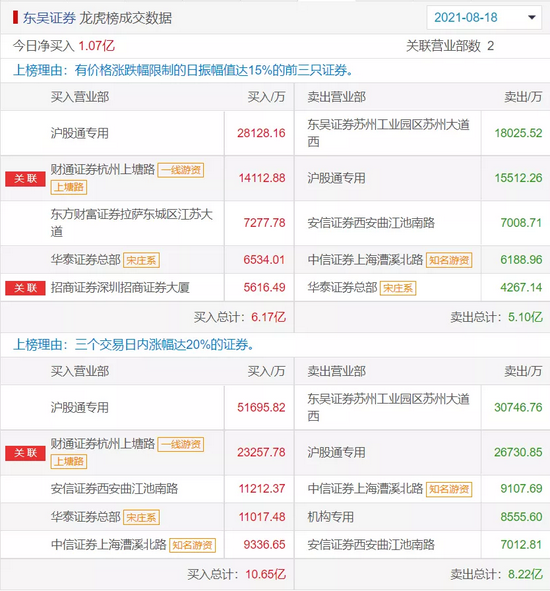Click the 一线游资 tag in the 14112.88 row
Image resolution: width=550 pixels, height=591 pixels.
[x=181, y=170]
